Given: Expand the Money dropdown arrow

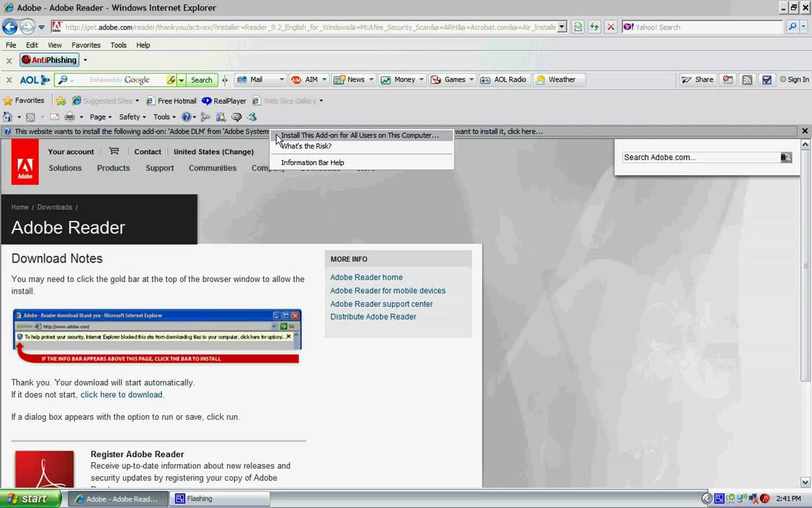Looking at the screenshot, I should [x=422, y=80].
